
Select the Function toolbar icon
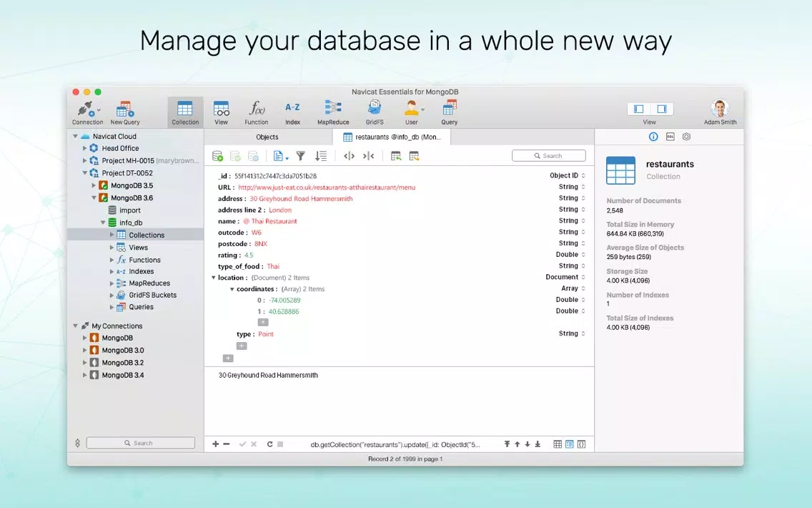click(x=257, y=113)
